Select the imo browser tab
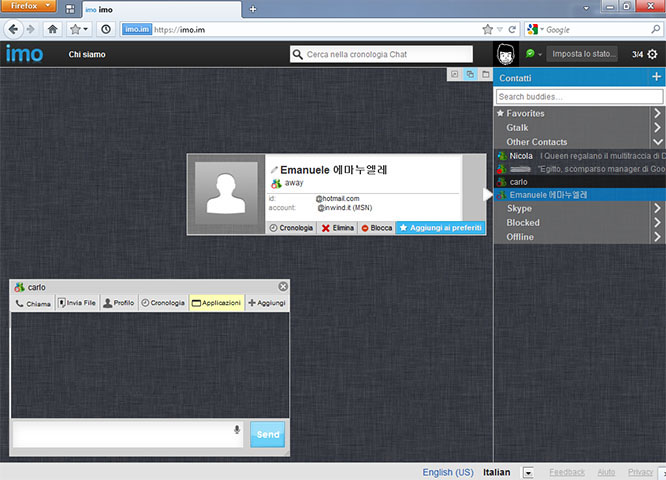Image resolution: width=666 pixels, height=480 pixels. click(x=161, y=9)
